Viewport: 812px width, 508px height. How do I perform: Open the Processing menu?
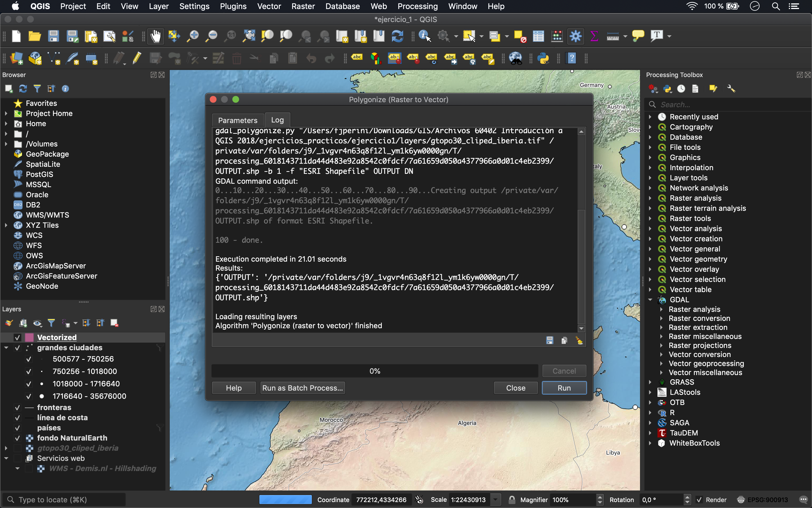[417, 6]
